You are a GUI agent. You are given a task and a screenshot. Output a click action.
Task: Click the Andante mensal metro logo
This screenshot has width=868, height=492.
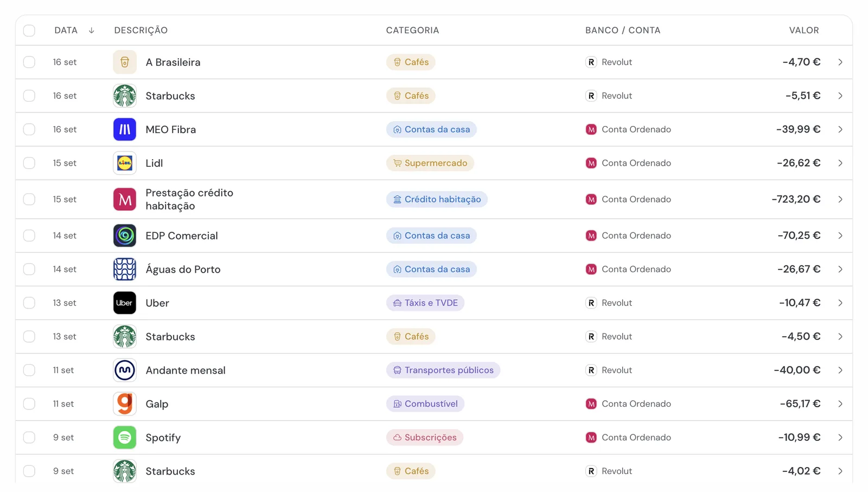[125, 370]
